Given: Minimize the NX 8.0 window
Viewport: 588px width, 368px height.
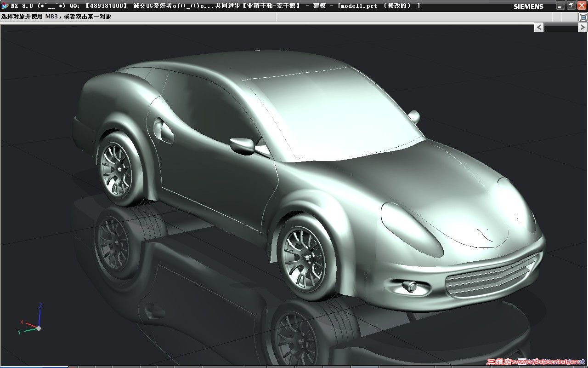Looking at the screenshot, I should (x=560, y=6).
